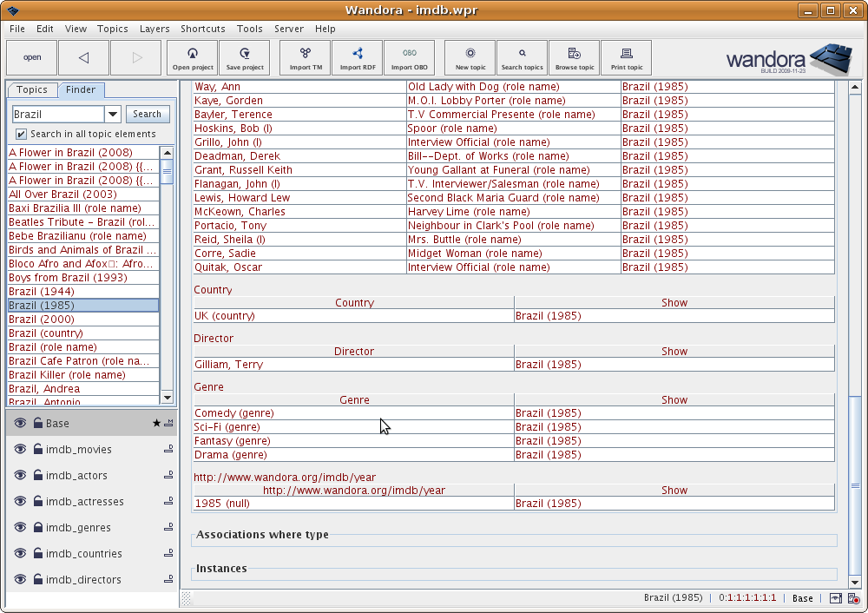Click the main panel vertical scrollbar

click(854, 485)
